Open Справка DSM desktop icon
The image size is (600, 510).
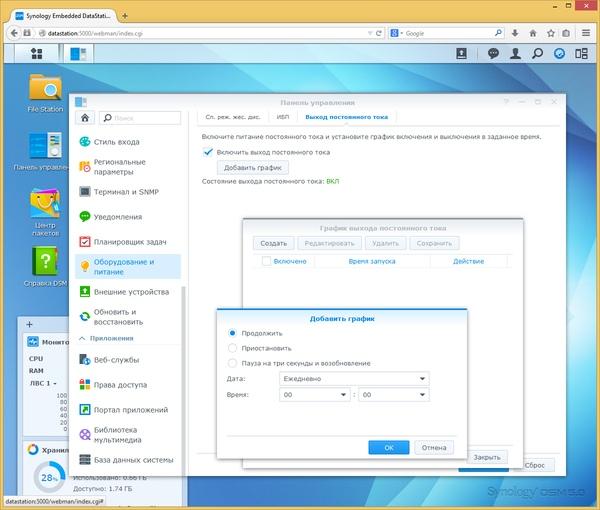coord(45,266)
